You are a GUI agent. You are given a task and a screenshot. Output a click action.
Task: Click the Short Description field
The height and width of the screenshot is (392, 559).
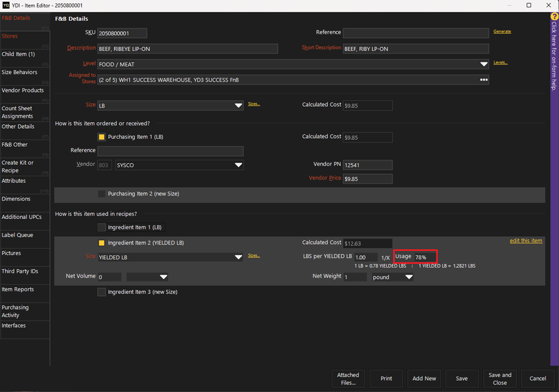pos(416,49)
